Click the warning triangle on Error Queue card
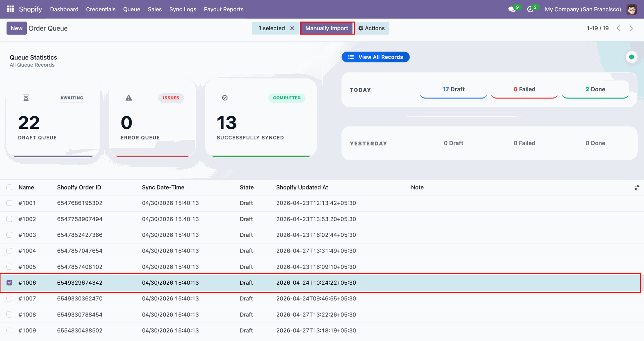 (129, 98)
